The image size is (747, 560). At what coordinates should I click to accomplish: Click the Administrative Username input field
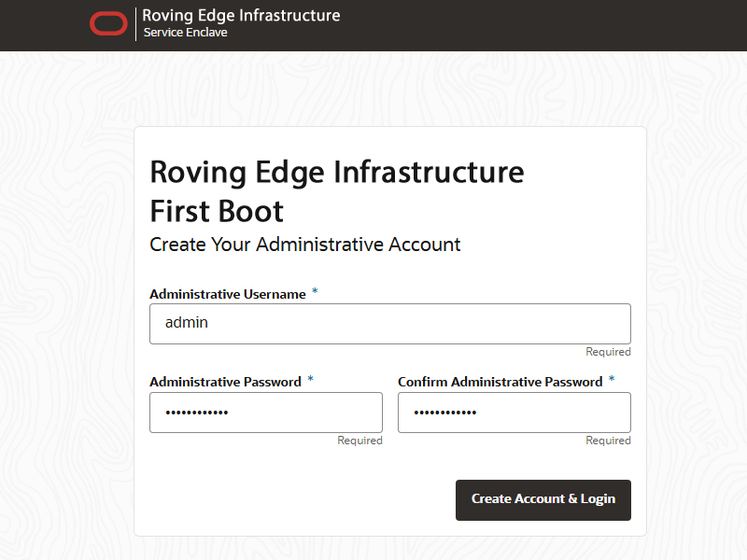tap(390, 322)
